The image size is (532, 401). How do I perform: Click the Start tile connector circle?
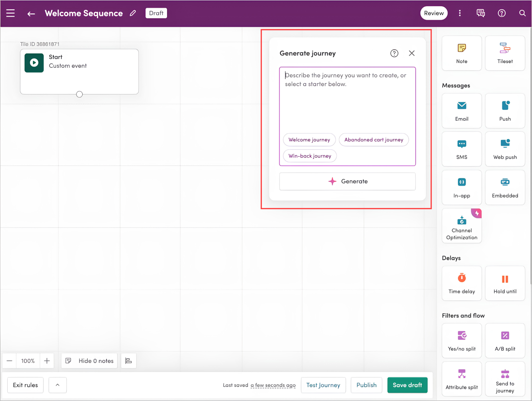pyautogui.click(x=79, y=94)
